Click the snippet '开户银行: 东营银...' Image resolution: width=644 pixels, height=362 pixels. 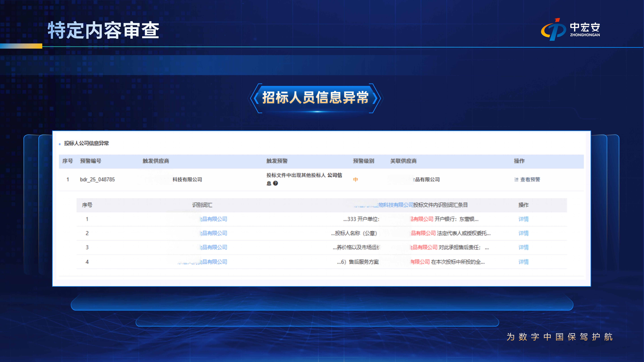pos(457,219)
